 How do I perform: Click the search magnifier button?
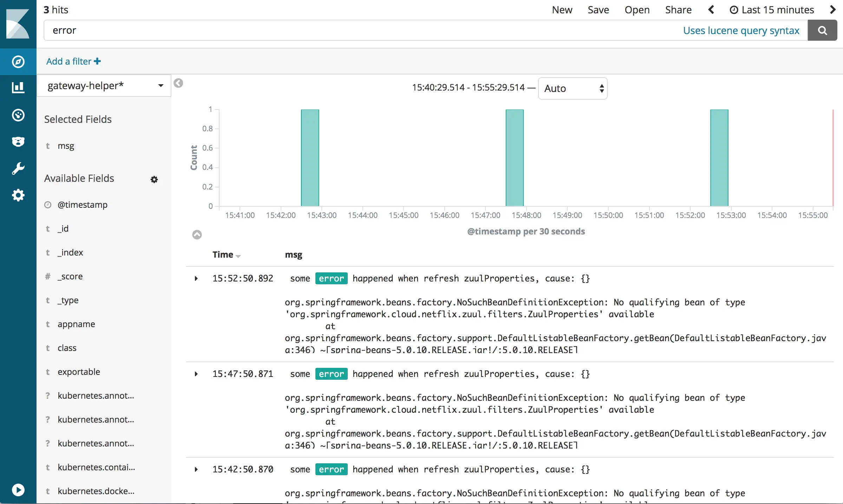pyautogui.click(x=822, y=31)
